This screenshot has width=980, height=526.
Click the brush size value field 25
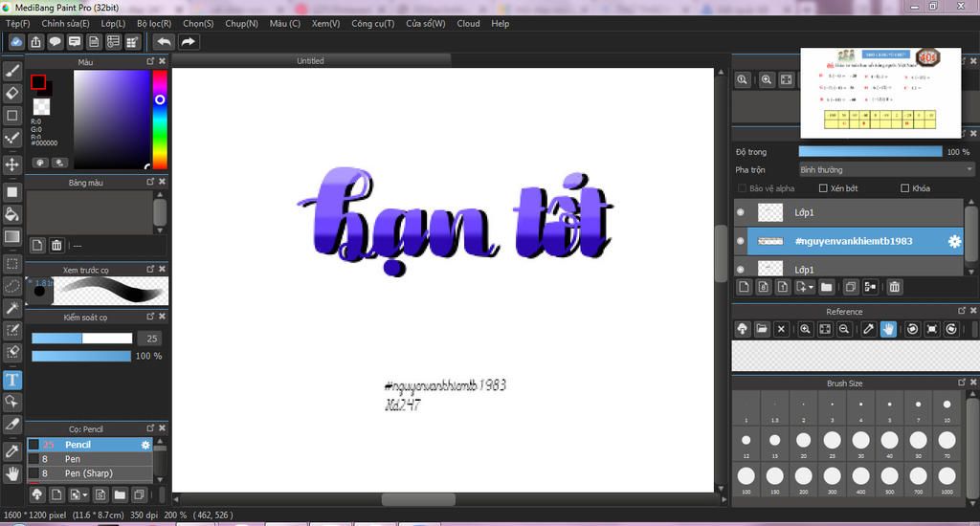tap(151, 338)
